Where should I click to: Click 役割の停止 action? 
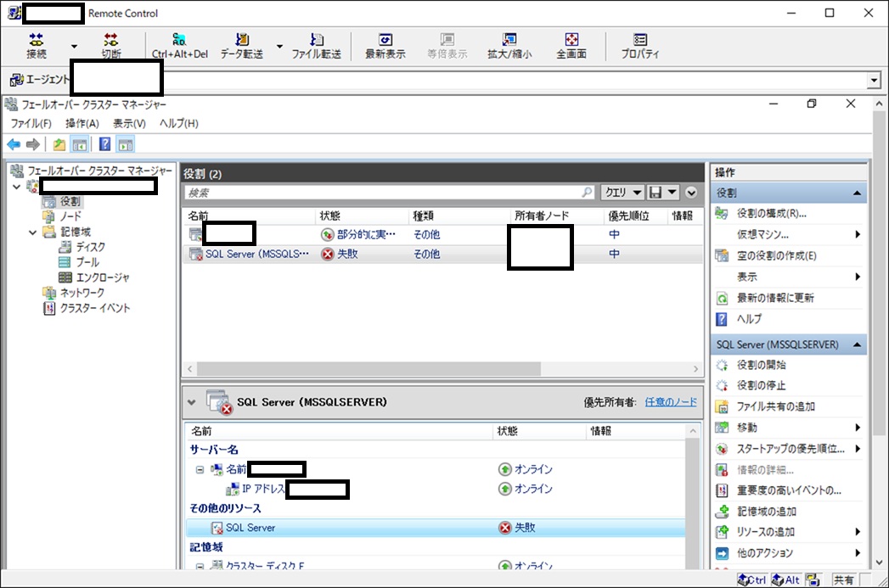(761, 386)
